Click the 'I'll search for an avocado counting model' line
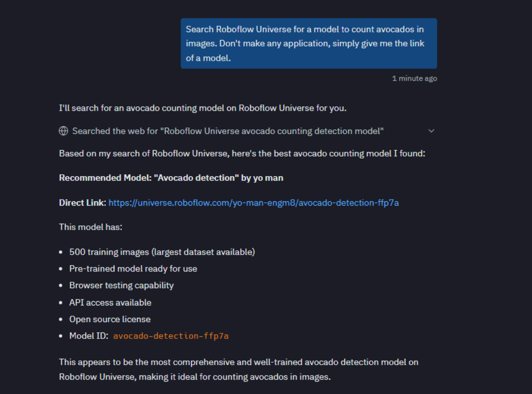Screen dimensions: 532x394 click(203, 108)
